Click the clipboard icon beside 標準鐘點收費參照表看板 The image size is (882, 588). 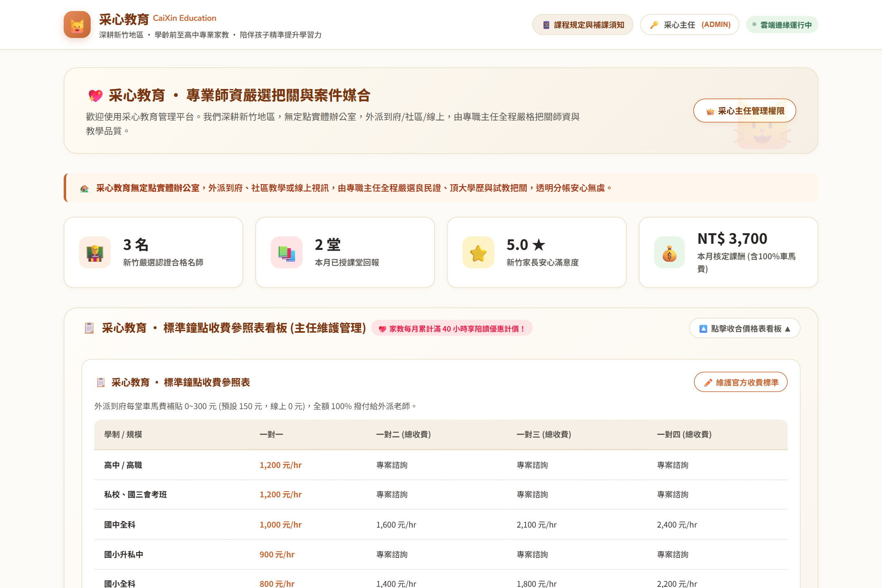89,328
